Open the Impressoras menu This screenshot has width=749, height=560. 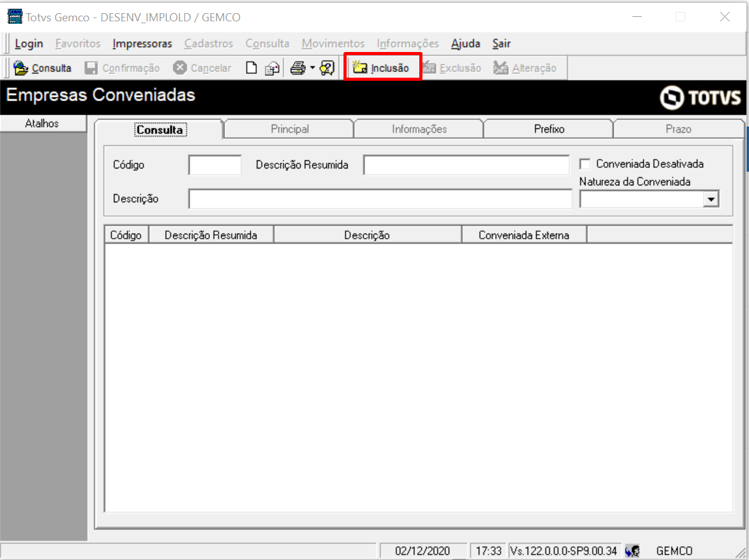pos(142,43)
